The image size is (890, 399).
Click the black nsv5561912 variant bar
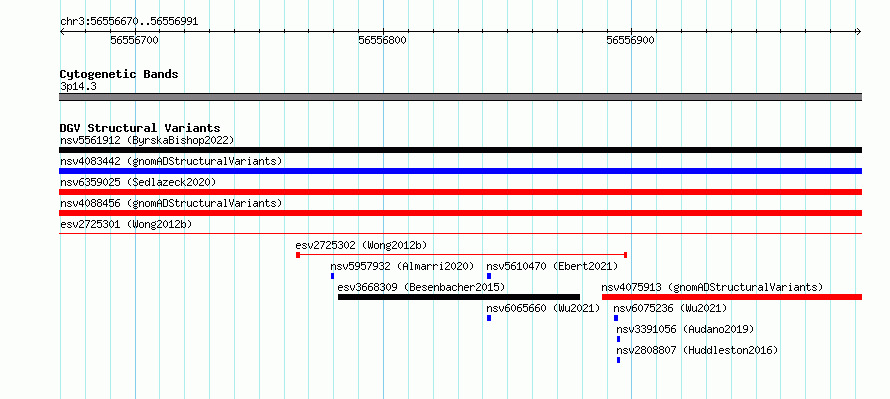pyautogui.click(x=460, y=150)
